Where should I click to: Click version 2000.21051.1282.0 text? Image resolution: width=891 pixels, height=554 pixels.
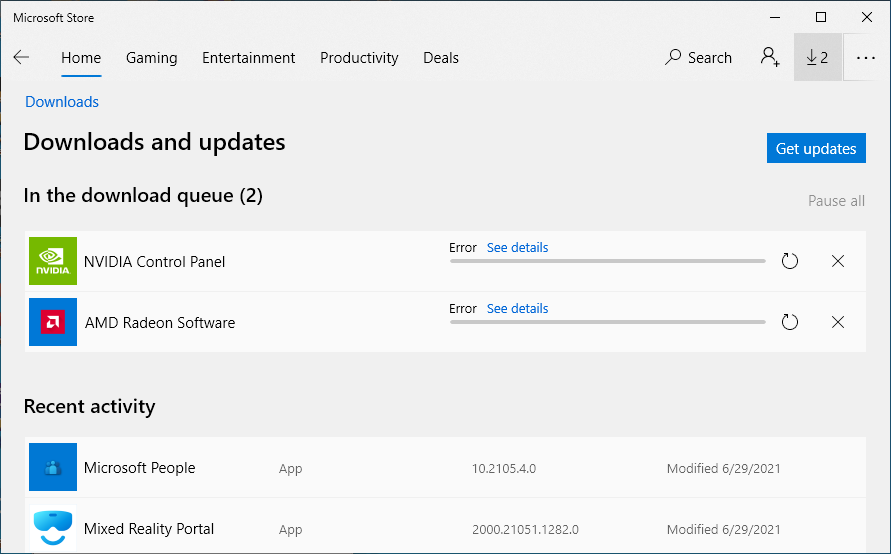coord(525,530)
